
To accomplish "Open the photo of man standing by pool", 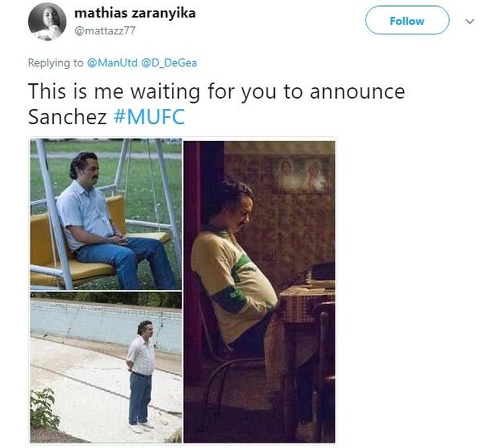I will (106, 367).
